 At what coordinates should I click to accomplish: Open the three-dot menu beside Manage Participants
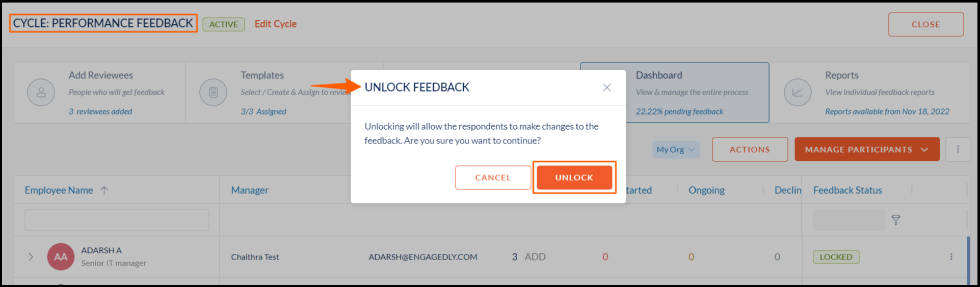coord(958,149)
